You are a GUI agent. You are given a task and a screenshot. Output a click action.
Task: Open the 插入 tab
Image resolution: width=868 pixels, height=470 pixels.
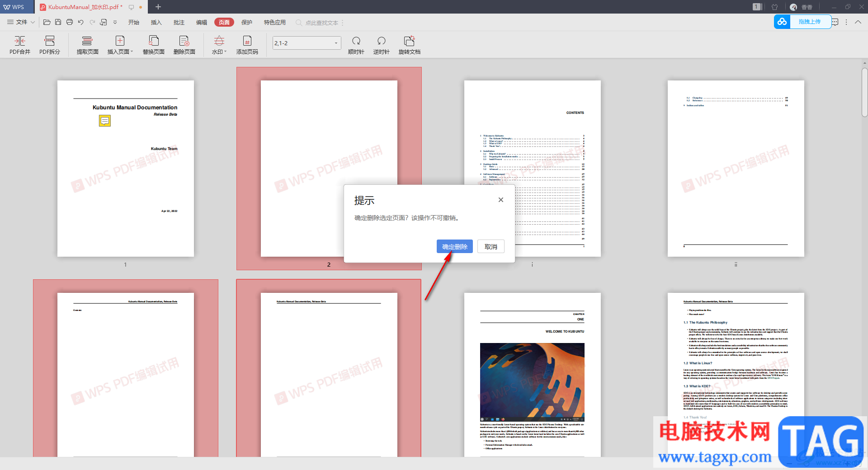(x=156, y=22)
